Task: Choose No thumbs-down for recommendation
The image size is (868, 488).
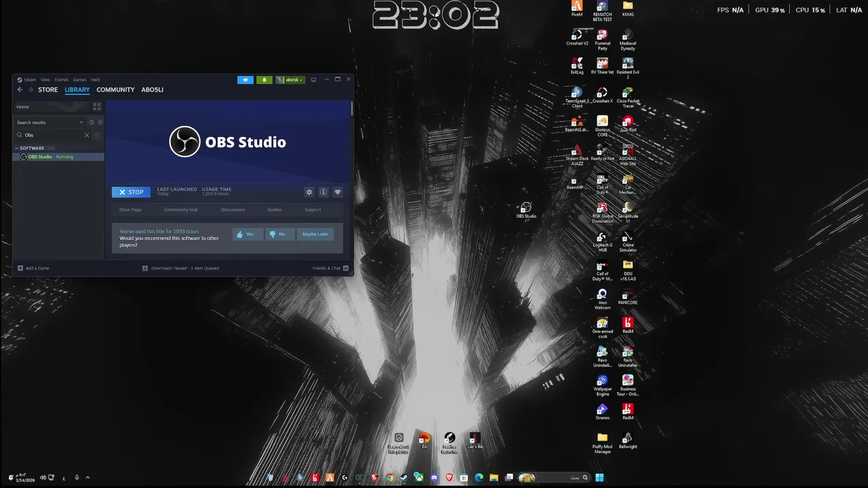Action: click(x=280, y=234)
